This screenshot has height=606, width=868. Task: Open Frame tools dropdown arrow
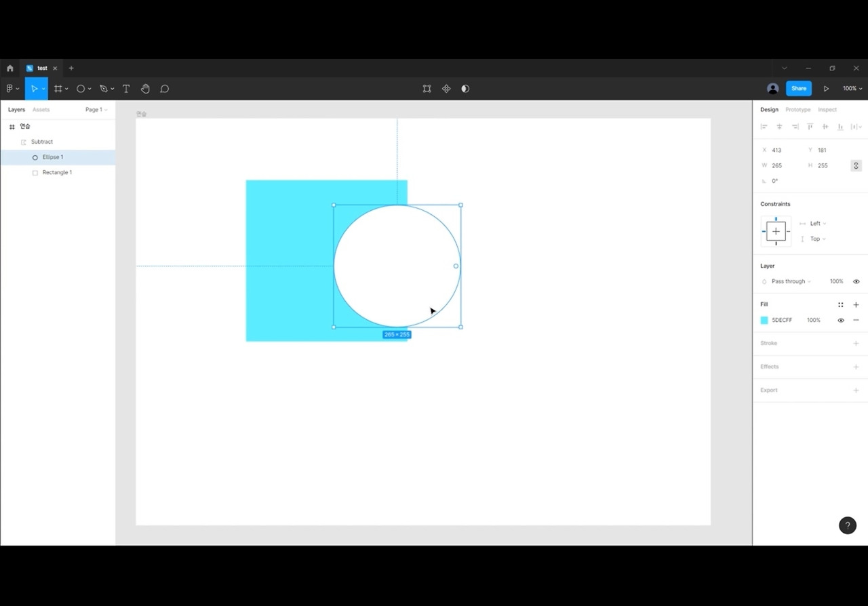pos(66,89)
